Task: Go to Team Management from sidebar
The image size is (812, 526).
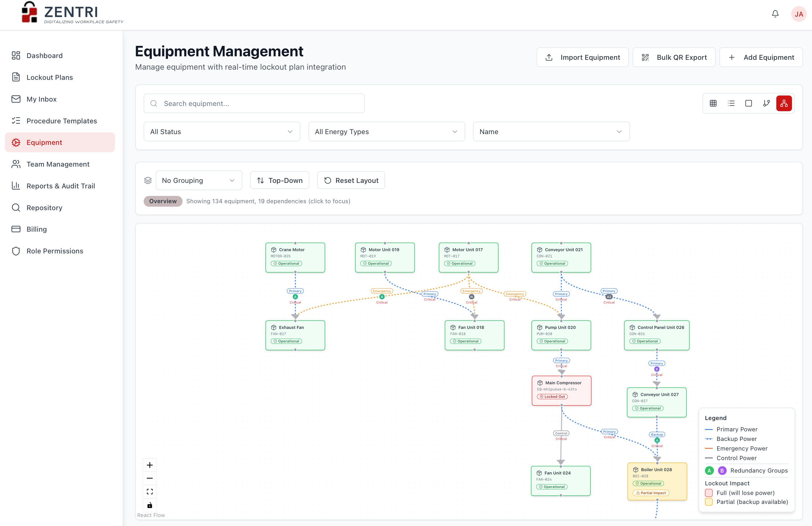Action: 58,164
